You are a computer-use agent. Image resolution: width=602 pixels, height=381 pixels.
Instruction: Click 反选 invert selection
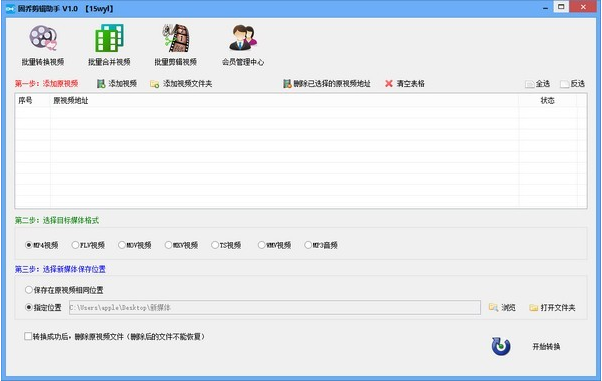pos(572,84)
